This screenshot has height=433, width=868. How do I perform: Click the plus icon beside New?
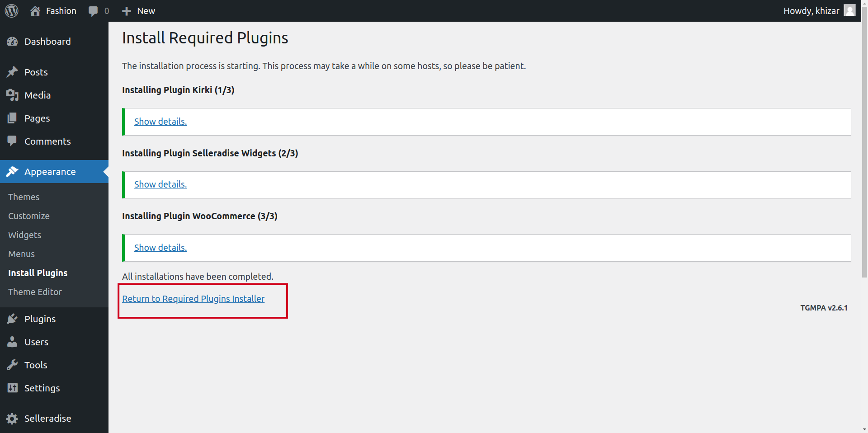click(127, 11)
